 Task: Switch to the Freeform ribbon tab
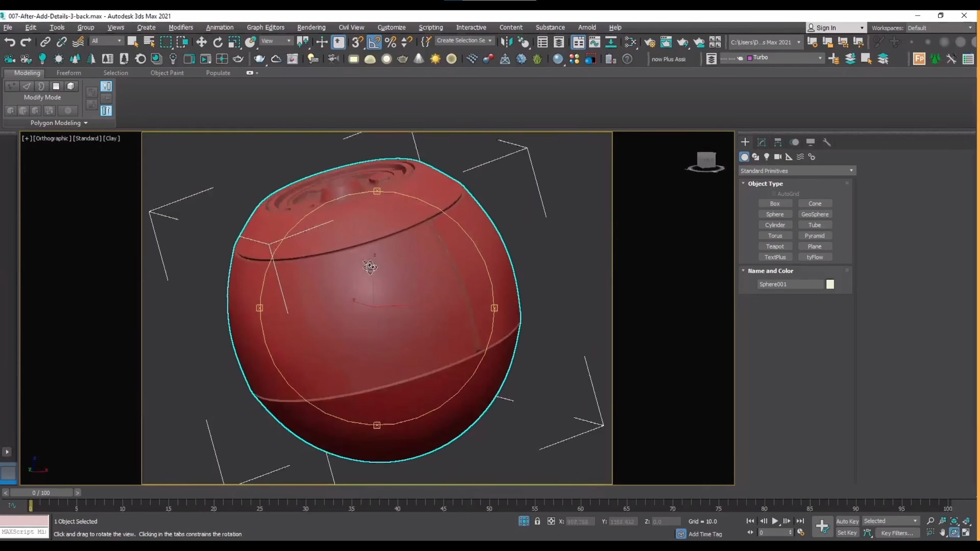pos(69,73)
